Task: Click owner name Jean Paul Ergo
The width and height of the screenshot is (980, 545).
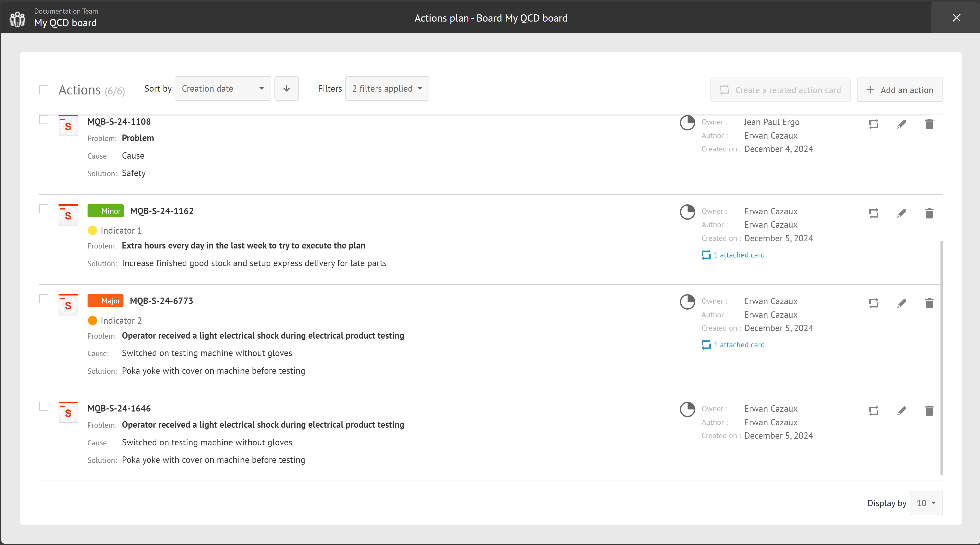Action: (772, 122)
